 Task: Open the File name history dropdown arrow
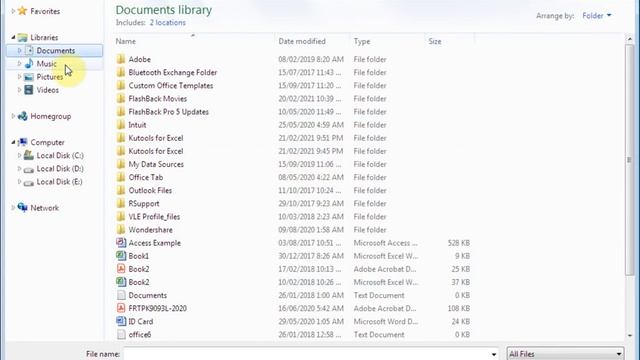(494, 354)
